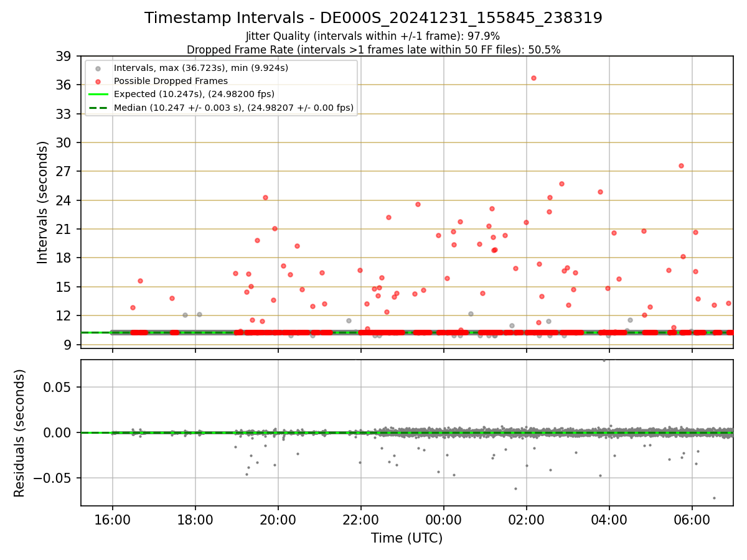This screenshot has width=747, height=560.
Task: Click legend entry 'Intervals, max (36.723s), min (9.924s)'
Action: [x=200, y=67]
